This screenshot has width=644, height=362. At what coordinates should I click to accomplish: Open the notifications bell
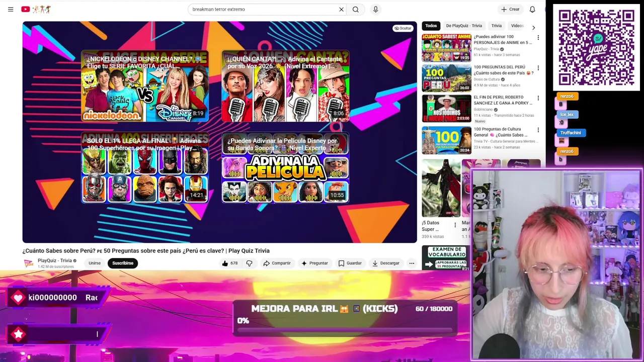[x=532, y=9]
